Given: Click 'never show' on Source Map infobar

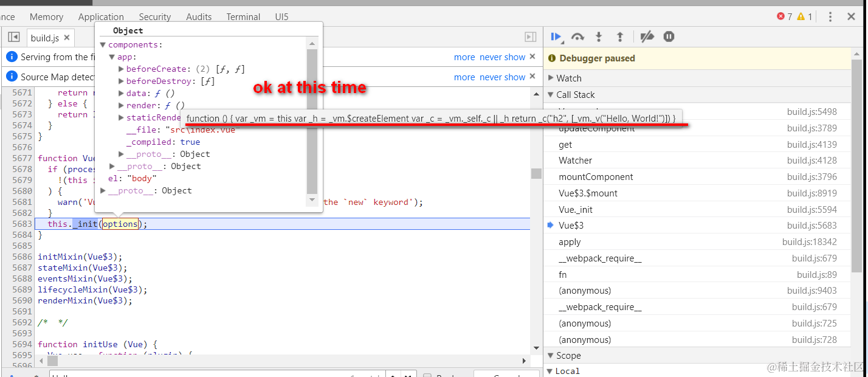Looking at the screenshot, I should click(503, 77).
